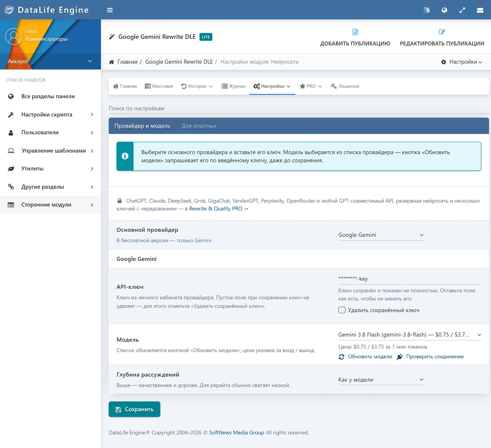Open the Журнал module tab

(x=234, y=86)
